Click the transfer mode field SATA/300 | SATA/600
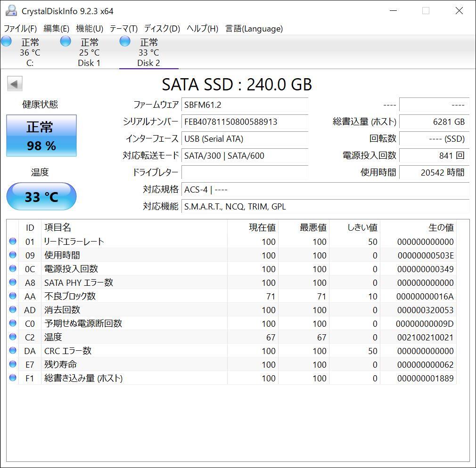Screen dimensions: 476x468 pos(245,155)
